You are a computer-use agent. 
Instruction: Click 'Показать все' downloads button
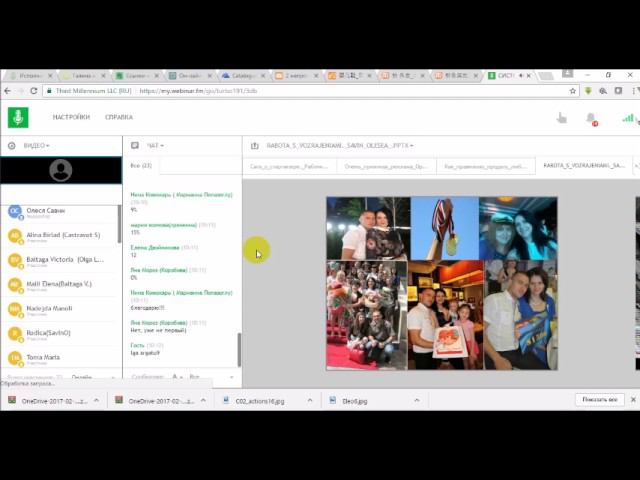pyautogui.click(x=600, y=400)
